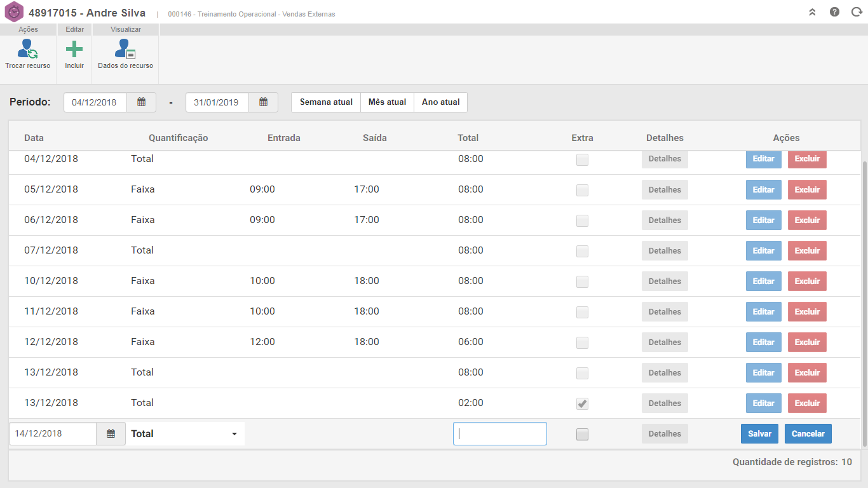Click the refresh icon at top right

856,12
